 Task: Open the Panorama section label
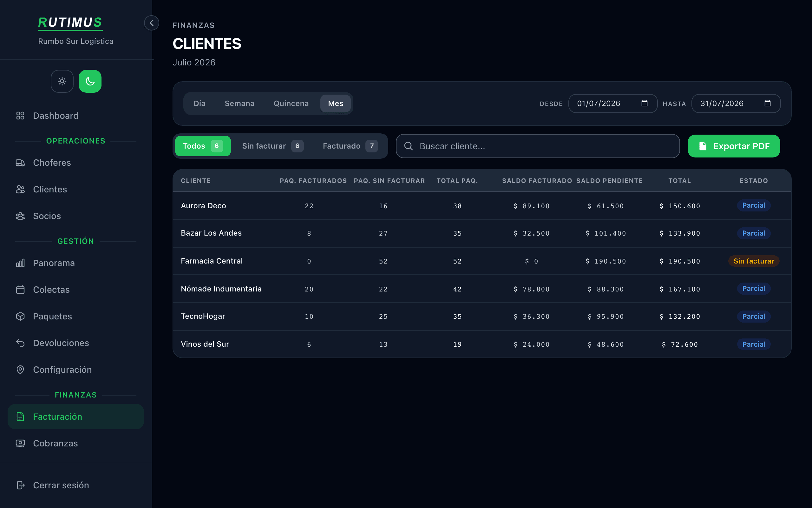click(54, 263)
